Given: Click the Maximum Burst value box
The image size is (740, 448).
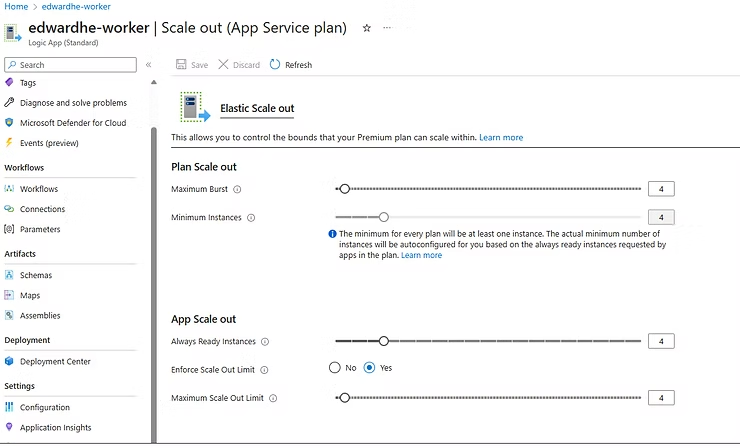Looking at the screenshot, I should click(x=661, y=189).
